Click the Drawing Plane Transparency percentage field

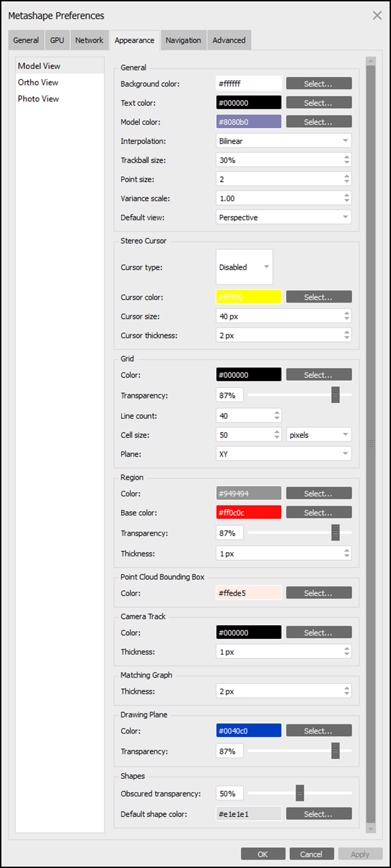click(x=230, y=751)
